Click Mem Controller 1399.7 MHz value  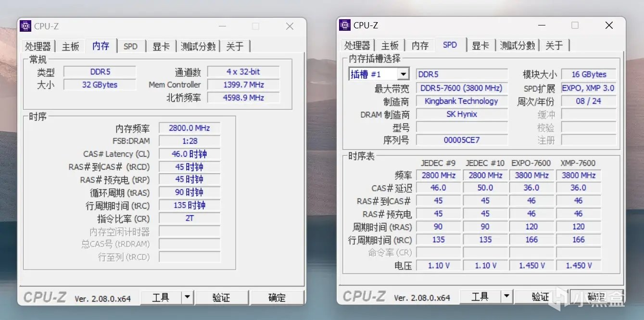pos(243,85)
